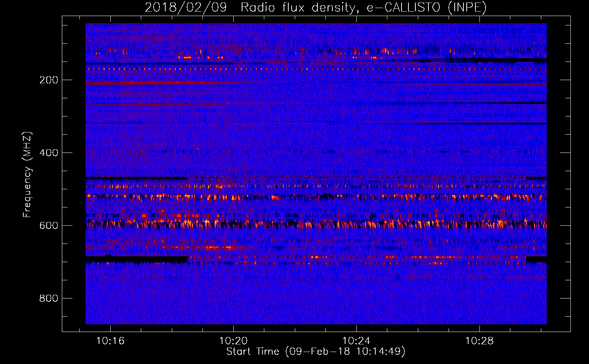The height and width of the screenshot is (364, 589).
Task: Click the '200' frequency tick label
Action: [49, 80]
